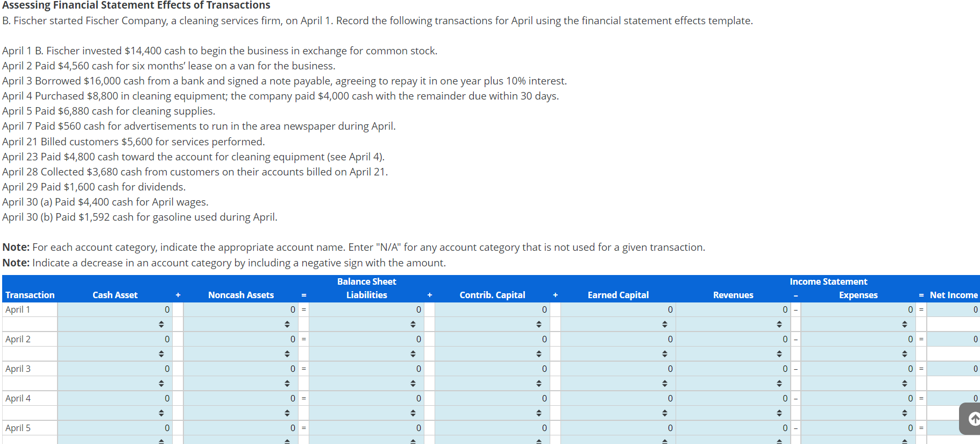Click April 1 Cash Asset amount field
The image size is (980, 444).
click(115, 309)
